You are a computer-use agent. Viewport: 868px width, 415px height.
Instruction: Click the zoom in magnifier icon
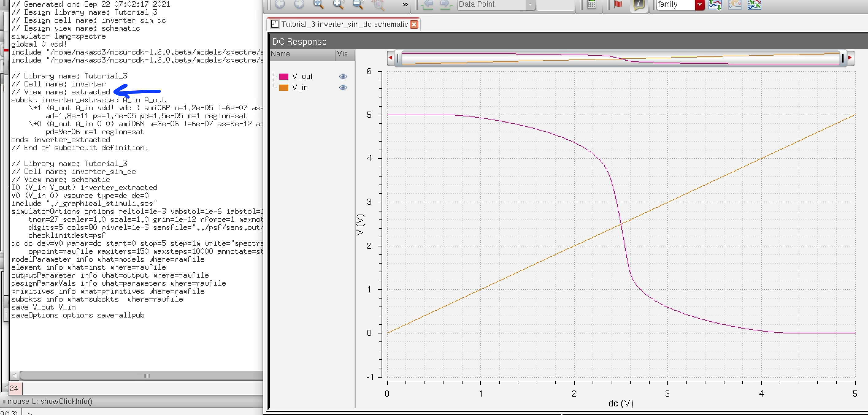338,4
